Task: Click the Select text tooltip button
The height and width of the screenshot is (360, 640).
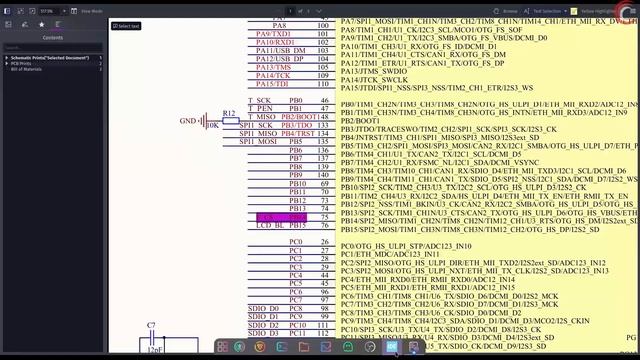Action: point(126,26)
